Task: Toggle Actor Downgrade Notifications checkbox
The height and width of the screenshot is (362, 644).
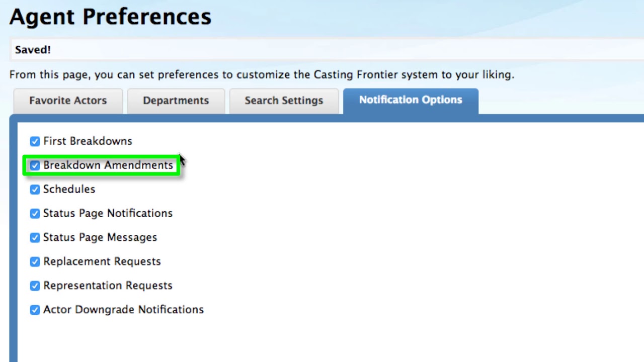Action: coord(35,310)
